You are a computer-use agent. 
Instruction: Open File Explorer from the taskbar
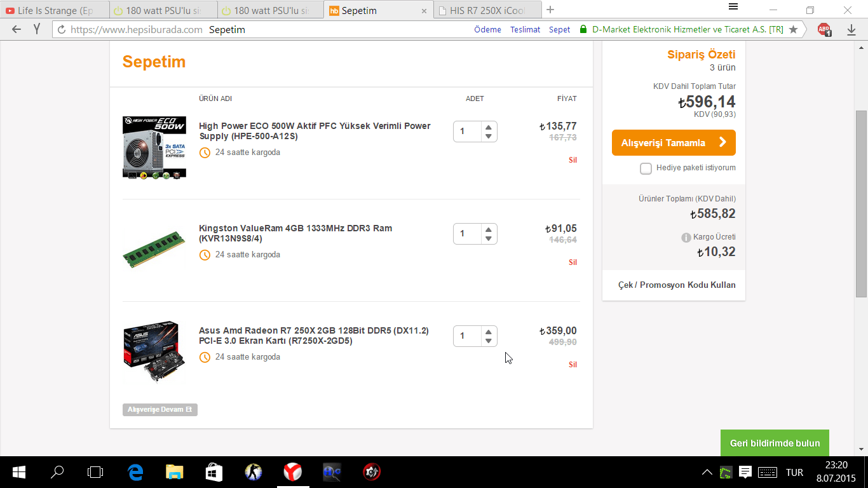pyautogui.click(x=174, y=472)
